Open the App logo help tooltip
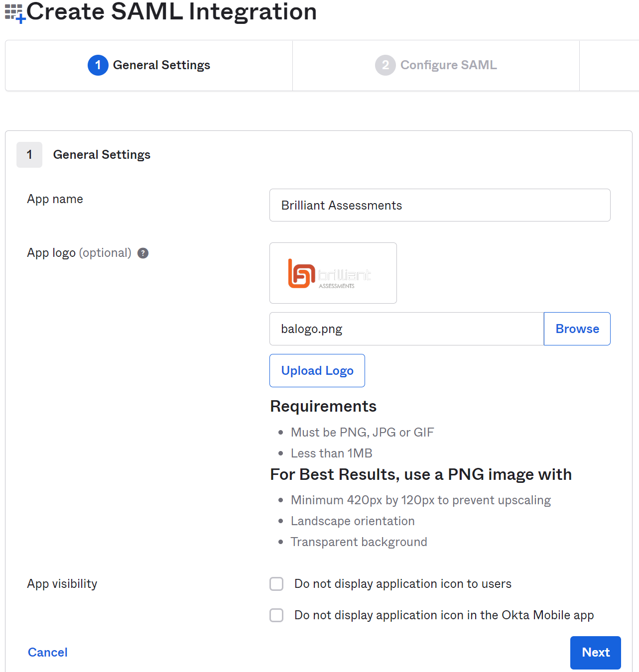The height and width of the screenshot is (672, 639). 143,253
